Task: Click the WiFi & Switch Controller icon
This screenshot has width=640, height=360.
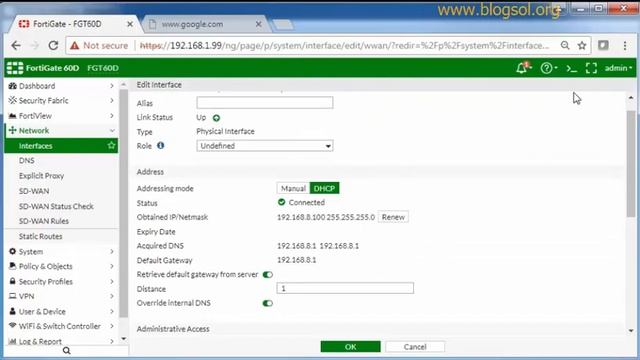Action: 13,326
